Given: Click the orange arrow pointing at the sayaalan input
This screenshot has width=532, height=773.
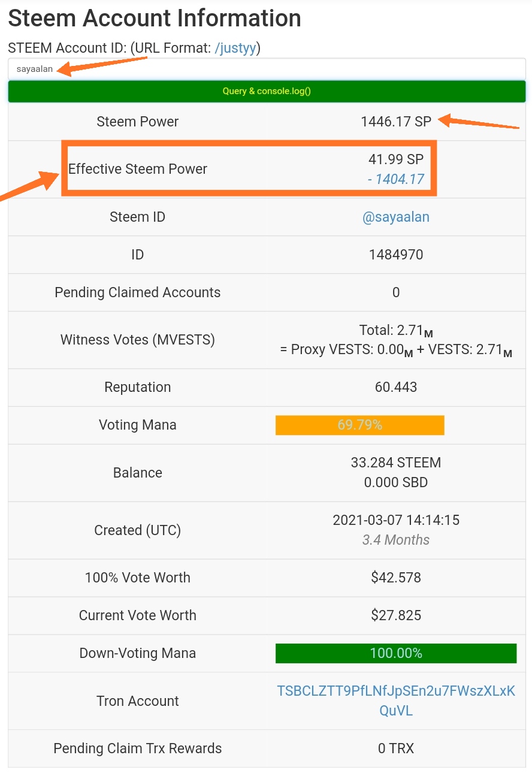Looking at the screenshot, I should pos(102,65).
